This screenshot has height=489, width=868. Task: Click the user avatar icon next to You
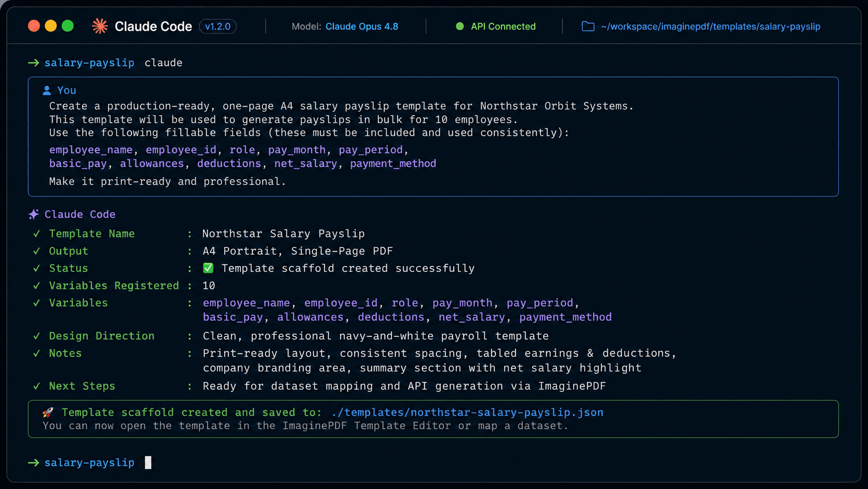(47, 90)
